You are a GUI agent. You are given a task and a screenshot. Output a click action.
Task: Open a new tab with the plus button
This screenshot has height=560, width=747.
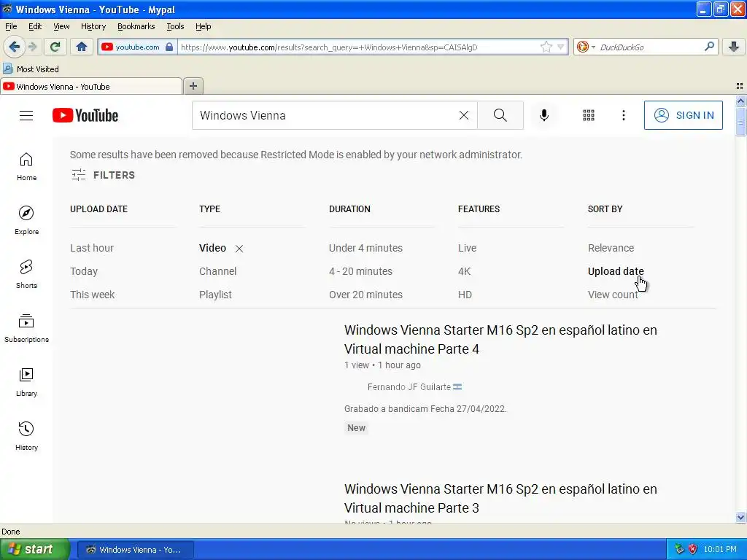(x=193, y=86)
